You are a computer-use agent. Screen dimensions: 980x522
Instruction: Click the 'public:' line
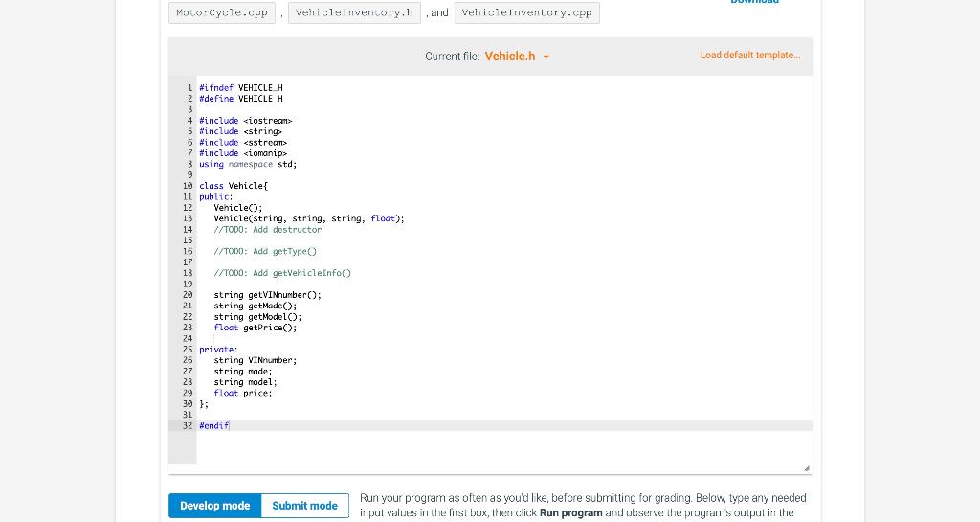216,197
